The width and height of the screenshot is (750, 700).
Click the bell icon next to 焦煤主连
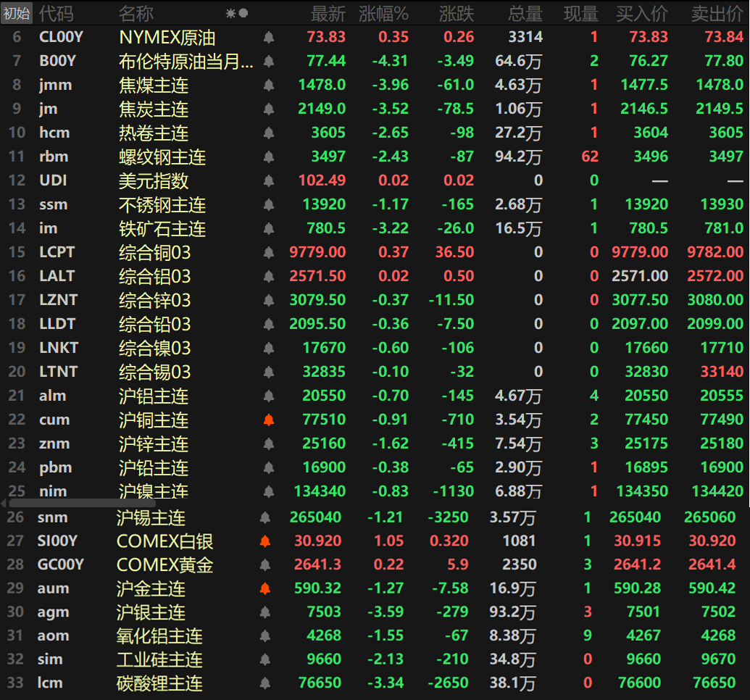[x=269, y=86]
